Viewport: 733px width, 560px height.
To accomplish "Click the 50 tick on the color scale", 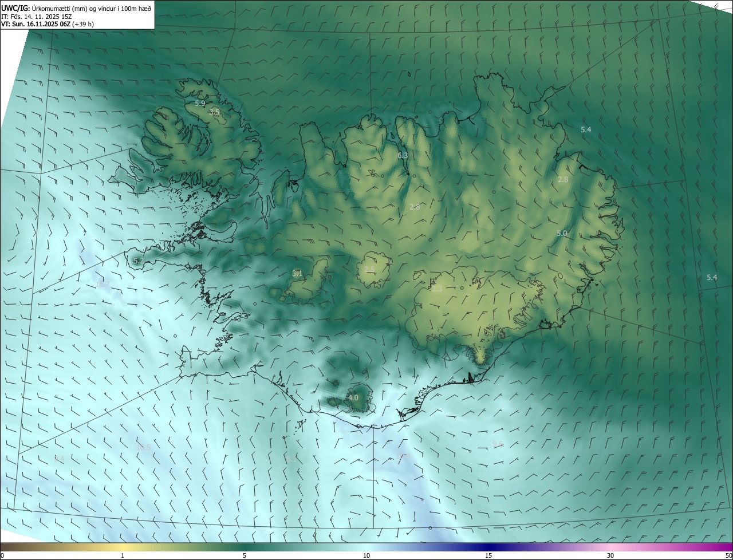I will [728, 555].
